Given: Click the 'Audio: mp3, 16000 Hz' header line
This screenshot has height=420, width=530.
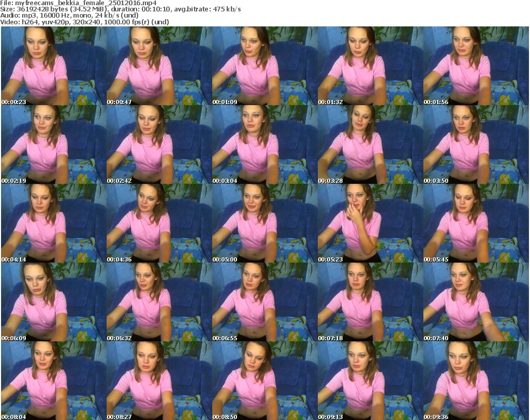Looking at the screenshot, I should (69, 15).
